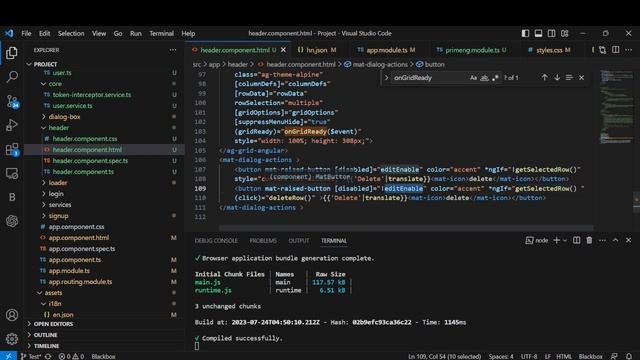Open Source Control view with badge
Image resolution: width=640 pixels, height=360 pixels.
pyautogui.click(x=12, y=101)
